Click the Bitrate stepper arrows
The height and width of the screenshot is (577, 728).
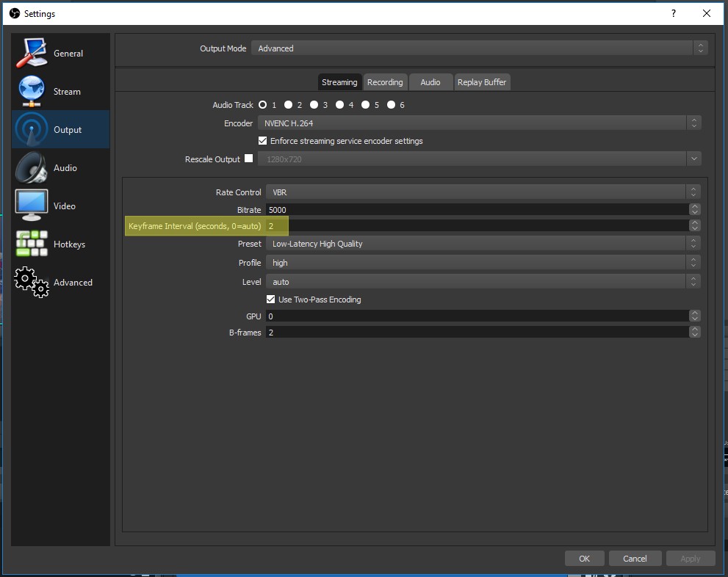[694, 210]
